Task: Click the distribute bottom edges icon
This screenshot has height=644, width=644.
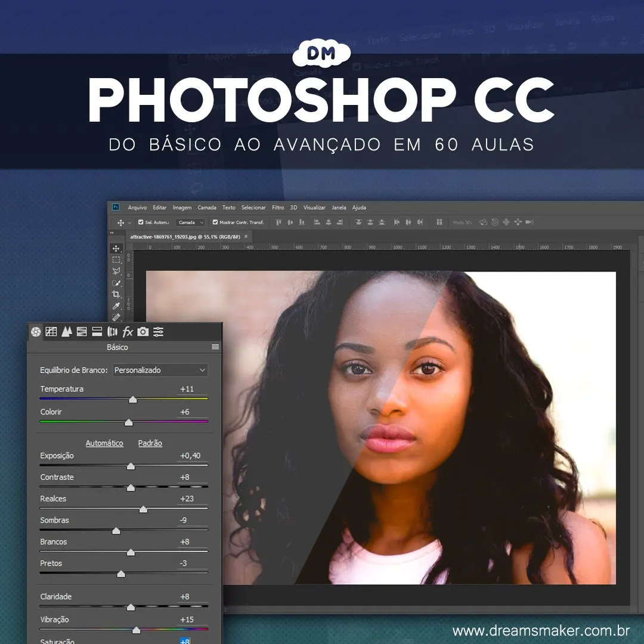Action: pos(382,222)
